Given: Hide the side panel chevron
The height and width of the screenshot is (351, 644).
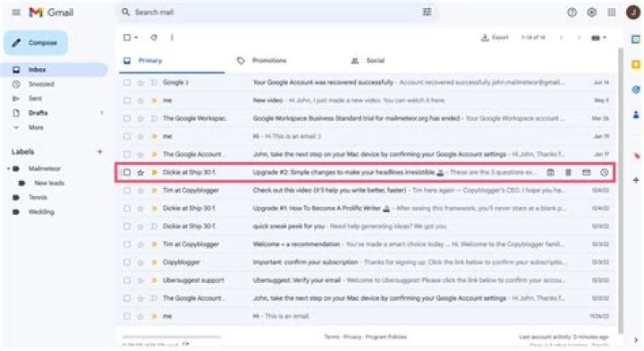Looking at the screenshot, I should point(636,340).
